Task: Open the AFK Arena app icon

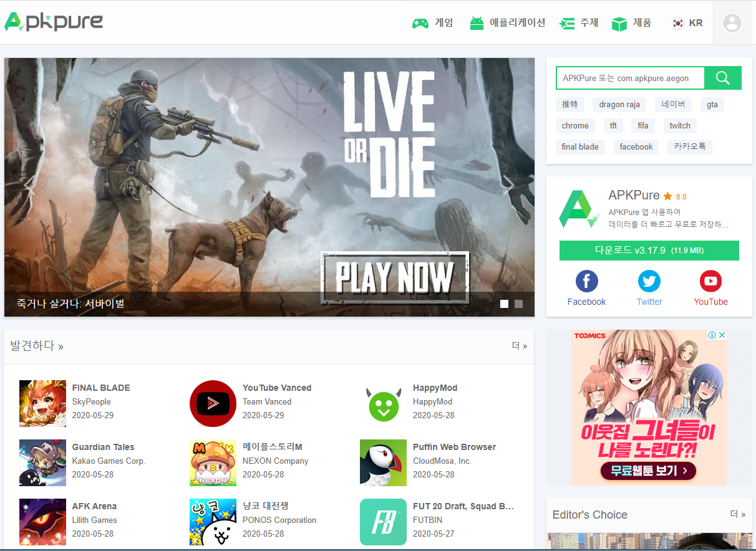Action: coord(42,522)
